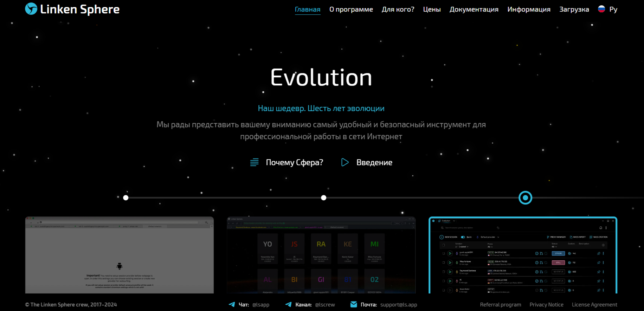The image size is (644, 311).
Task: Open the Загрузка menu
Action: 574,9
